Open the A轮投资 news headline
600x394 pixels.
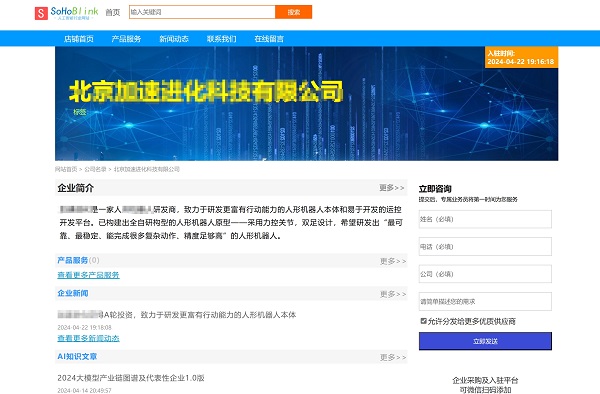(x=177, y=314)
